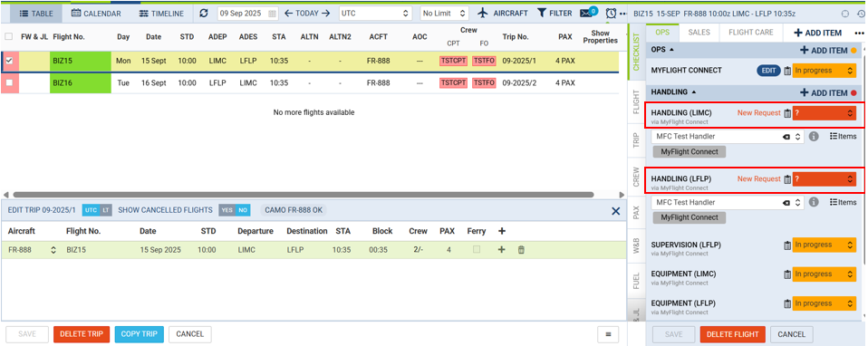Open the FLIGHT side tab
This screenshot has height=346, width=868.
(636, 101)
